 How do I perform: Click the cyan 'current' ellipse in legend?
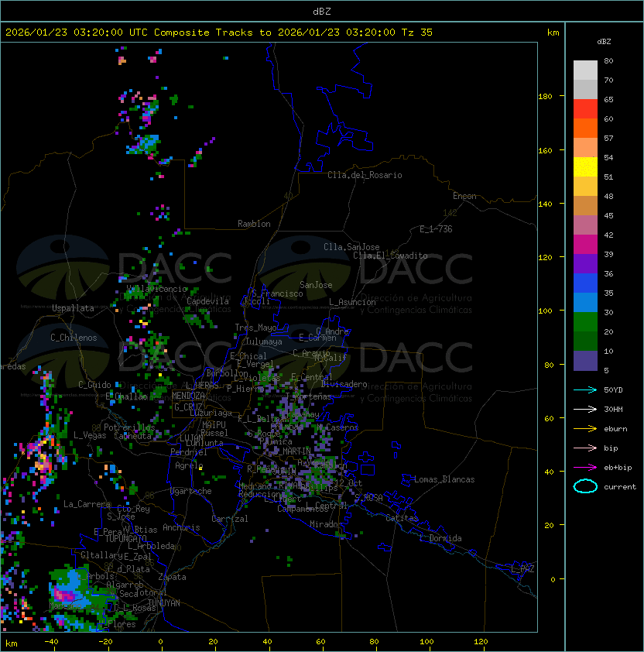[585, 486]
